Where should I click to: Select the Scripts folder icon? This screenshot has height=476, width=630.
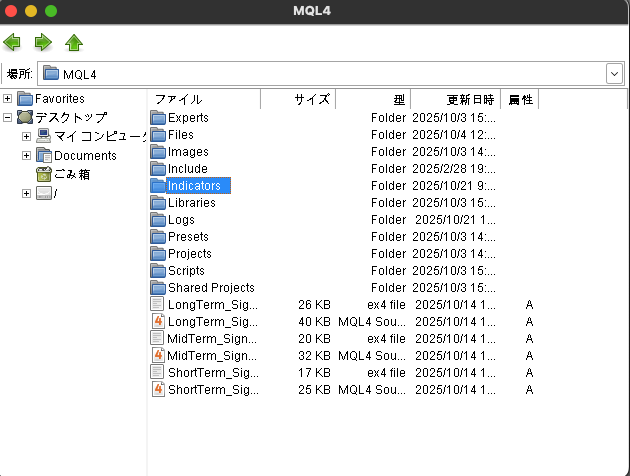[x=158, y=271]
